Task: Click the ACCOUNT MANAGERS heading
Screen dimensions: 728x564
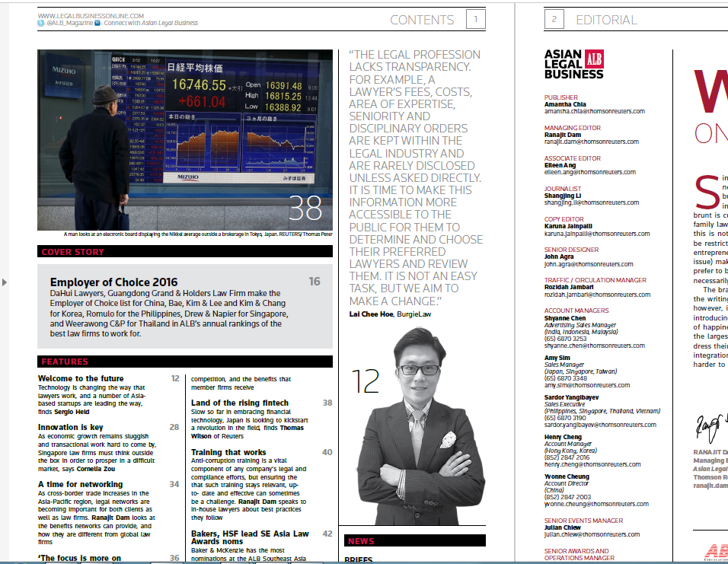Action: 576,311
